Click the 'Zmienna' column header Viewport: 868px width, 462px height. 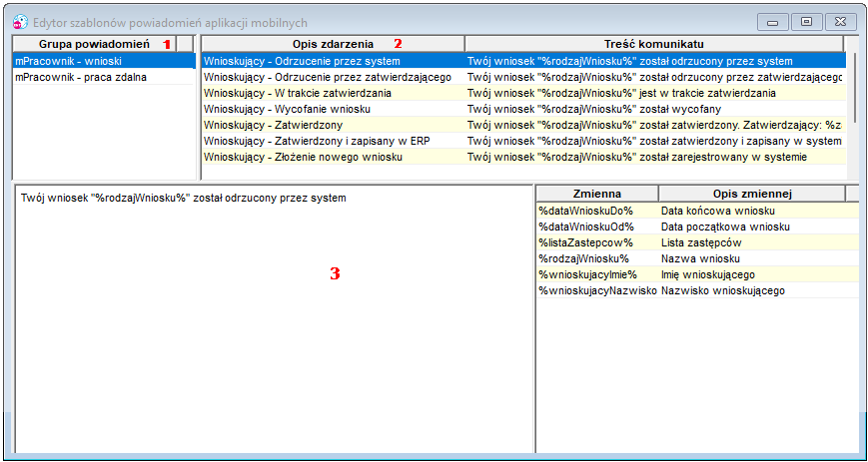point(597,194)
